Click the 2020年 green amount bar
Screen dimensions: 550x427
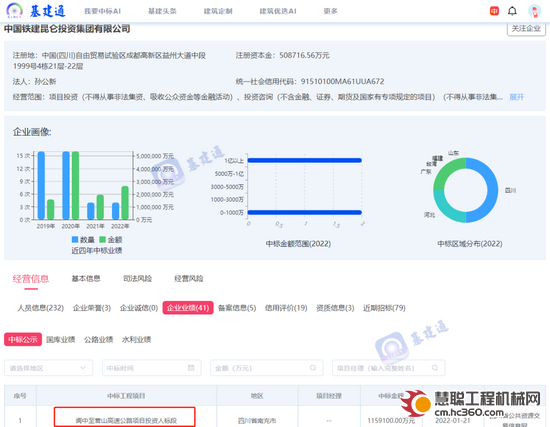click(75, 186)
